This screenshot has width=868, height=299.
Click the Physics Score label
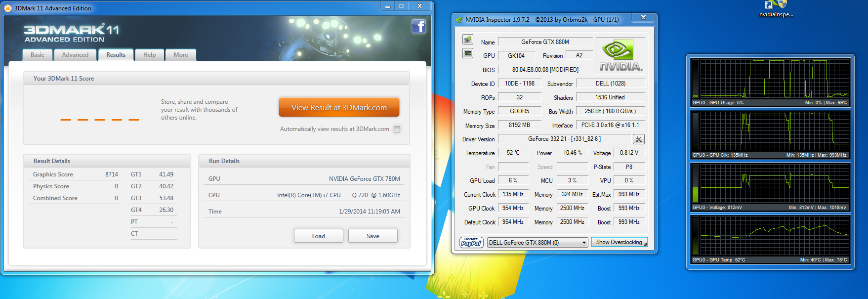[51, 186]
